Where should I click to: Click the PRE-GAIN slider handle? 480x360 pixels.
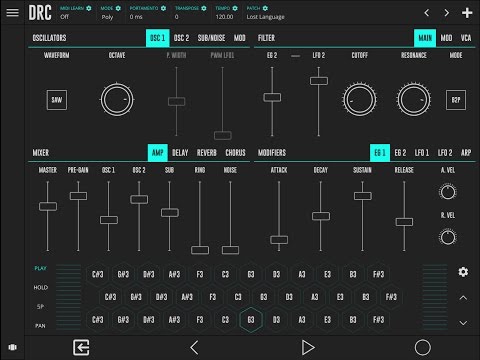78,196
